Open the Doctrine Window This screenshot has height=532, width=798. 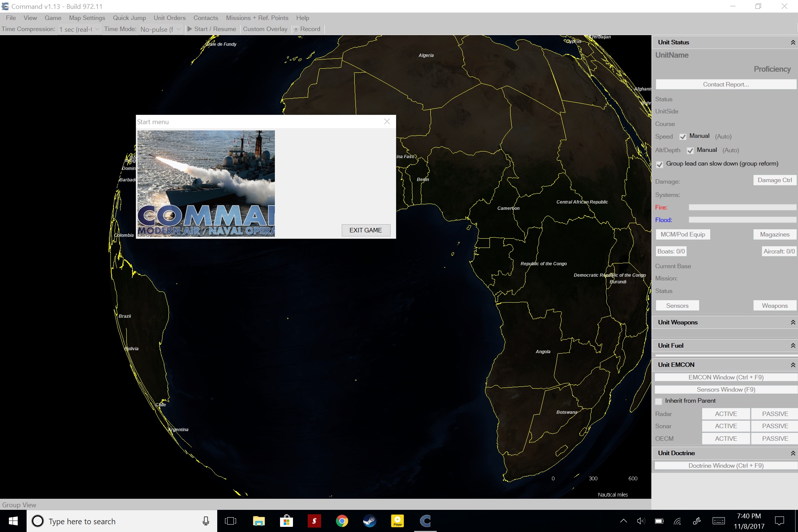(x=725, y=465)
